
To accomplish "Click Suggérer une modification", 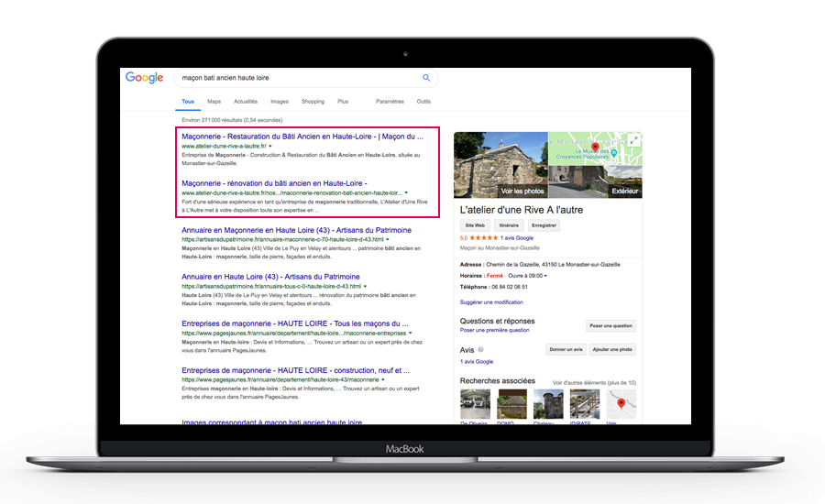I will click(x=491, y=302).
